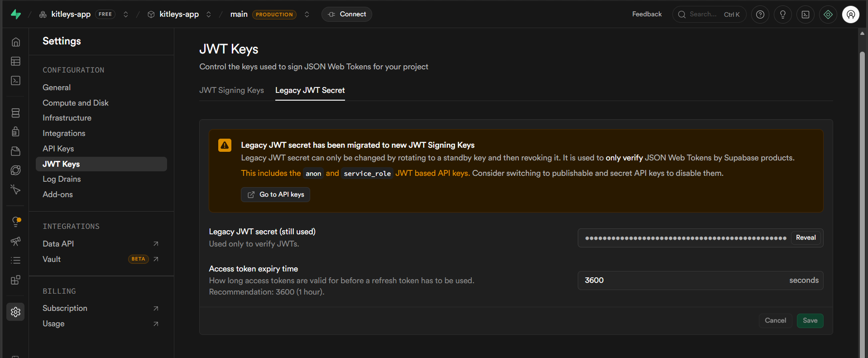Viewport: 868px width, 358px height.
Task: Click the Usage external-link arrow
Action: pyautogui.click(x=156, y=324)
